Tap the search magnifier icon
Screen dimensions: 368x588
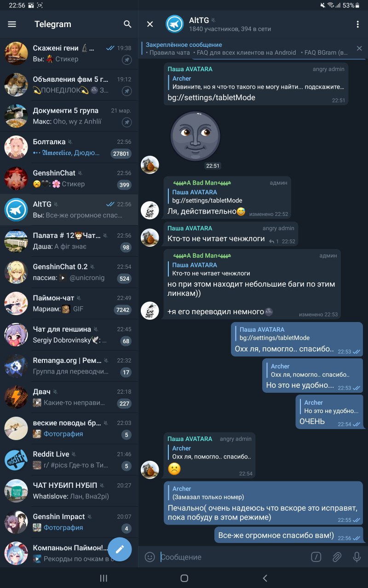click(x=127, y=24)
